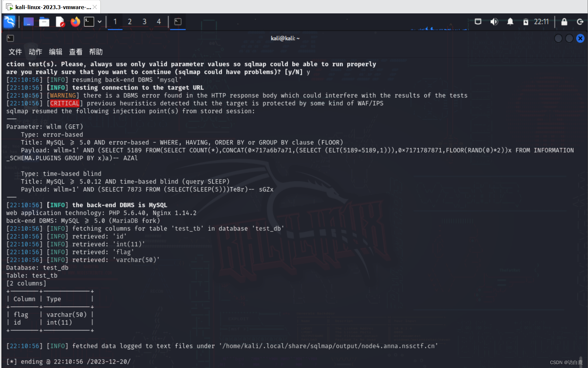Viewport: 588px width, 368px height.
Task: Launch the Firefox browser from the panel
Action: point(75,22)
